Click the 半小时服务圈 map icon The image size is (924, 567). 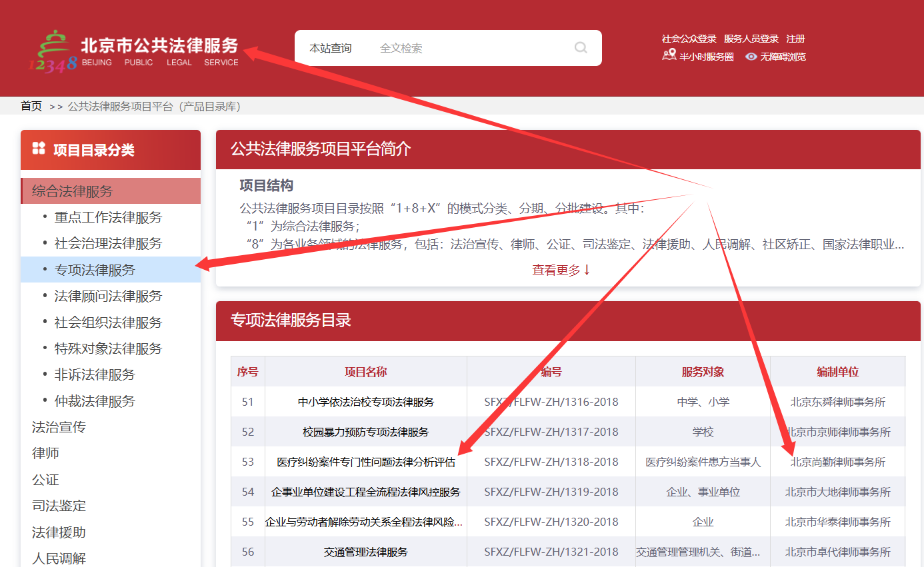[669, 56]
